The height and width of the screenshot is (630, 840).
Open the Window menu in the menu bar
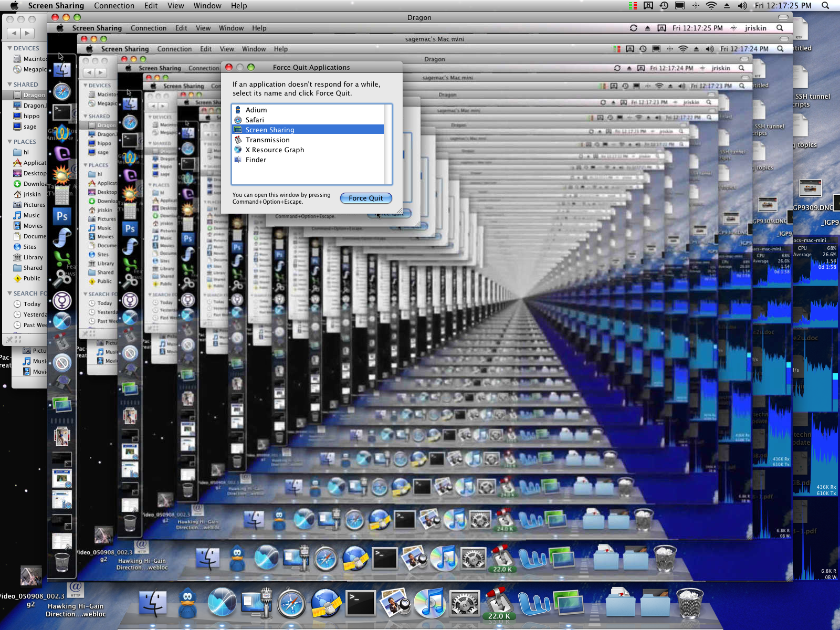[x=207, y=6]
